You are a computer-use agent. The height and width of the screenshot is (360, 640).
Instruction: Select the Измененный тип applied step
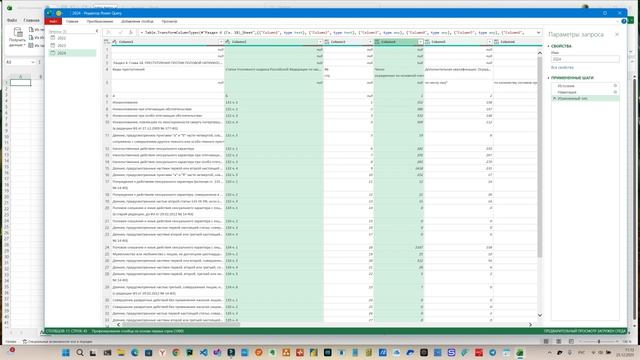[585, 98]
